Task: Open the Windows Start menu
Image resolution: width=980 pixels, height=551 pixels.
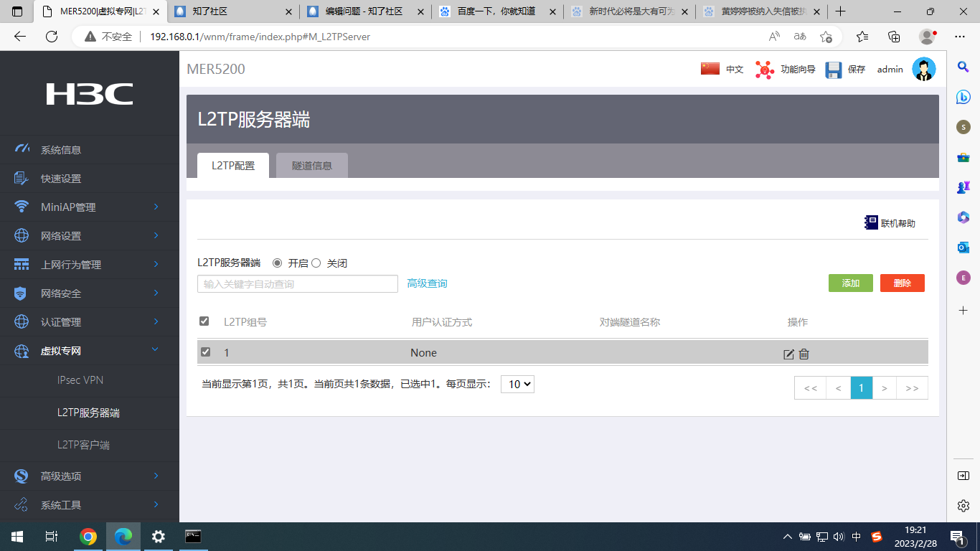Action: point(17,537)
